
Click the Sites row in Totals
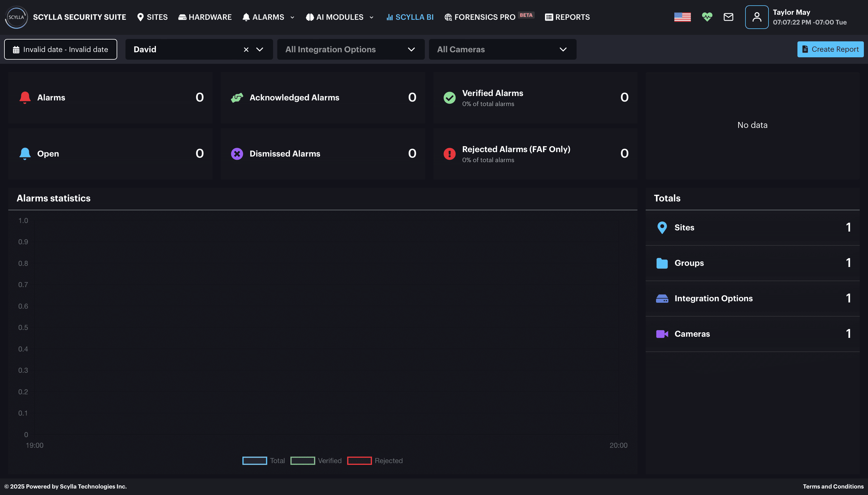(x=753, y=228)
